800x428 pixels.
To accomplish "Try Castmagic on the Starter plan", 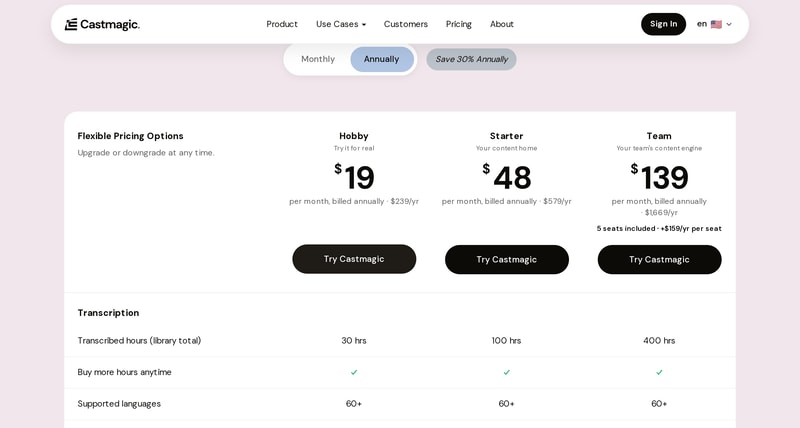I will coord(507,260).
